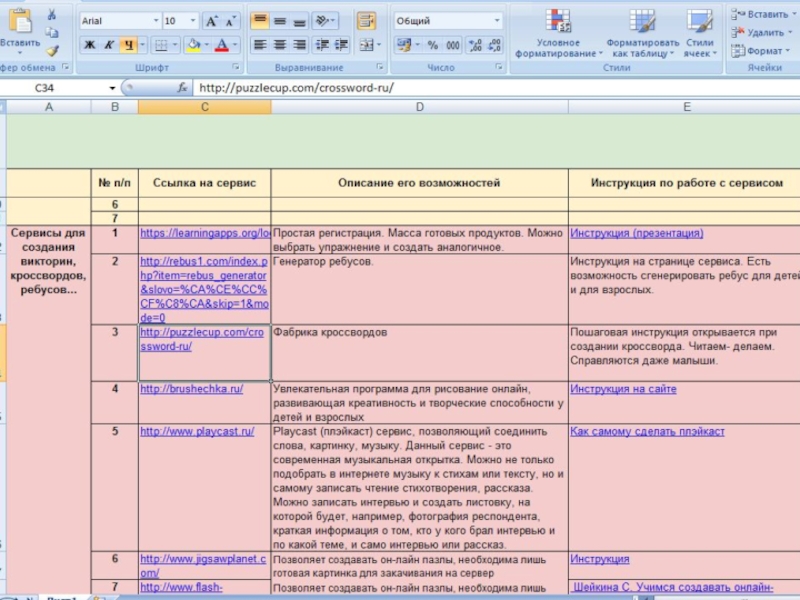Click the Insert Function fx icon
This screenshot has height=600, width=800.
click(x=182, y=88)
